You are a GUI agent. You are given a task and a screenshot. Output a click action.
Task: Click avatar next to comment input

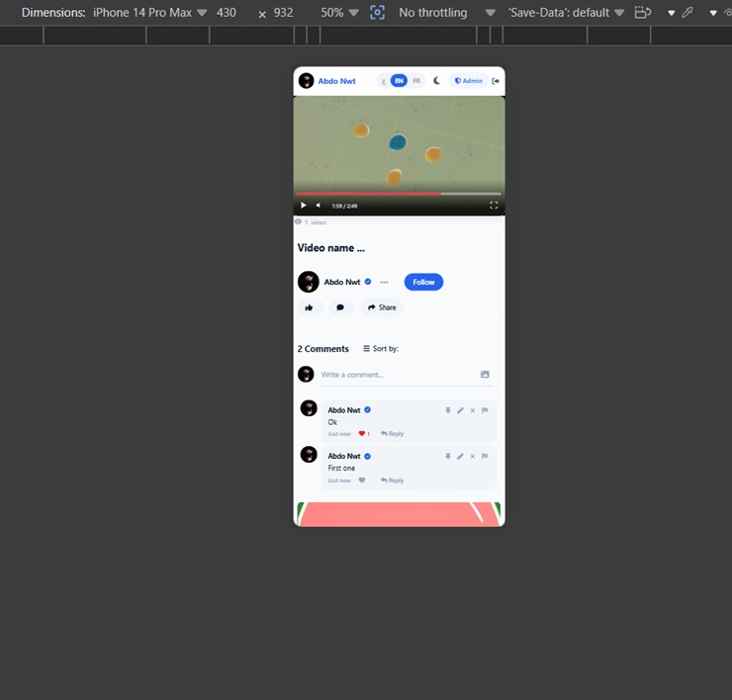click(x=307, y=375)
